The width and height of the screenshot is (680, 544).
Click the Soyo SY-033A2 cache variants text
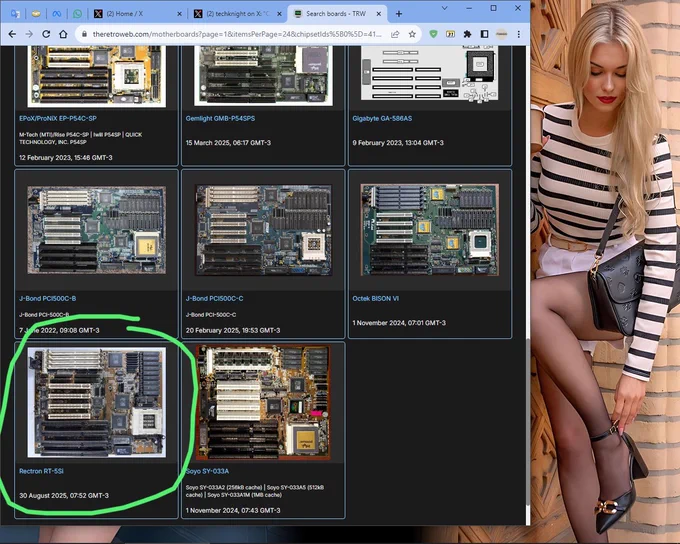tap(255, 491)
